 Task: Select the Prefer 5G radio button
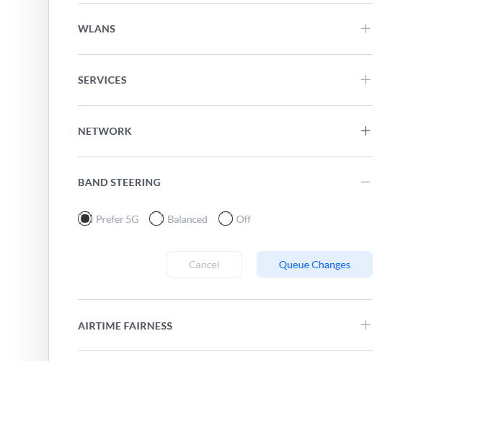click(x=85, y=218)
